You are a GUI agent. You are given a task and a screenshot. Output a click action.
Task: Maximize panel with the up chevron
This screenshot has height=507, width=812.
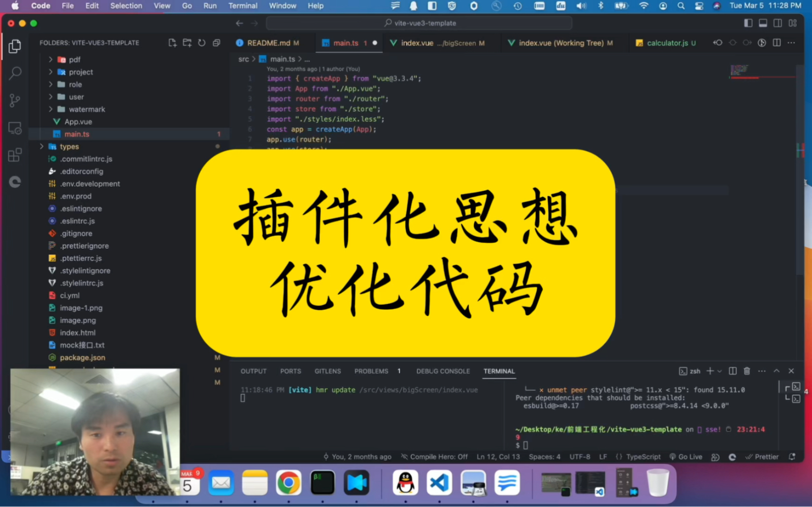tap(776, 371)
